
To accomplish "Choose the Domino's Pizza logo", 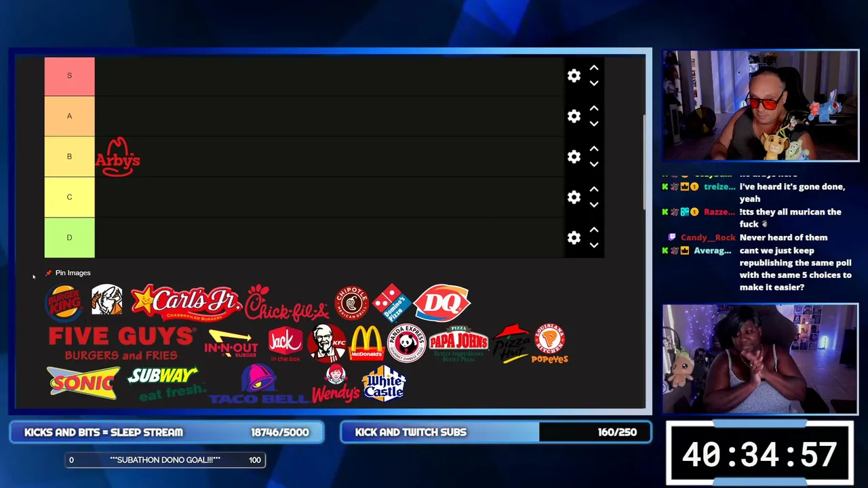I will pos(391,302).
